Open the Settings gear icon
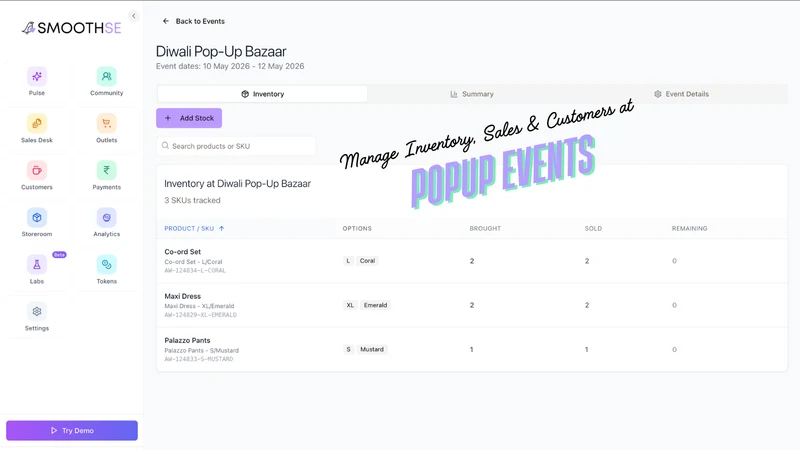800x450 pixels. pos(37,312)
